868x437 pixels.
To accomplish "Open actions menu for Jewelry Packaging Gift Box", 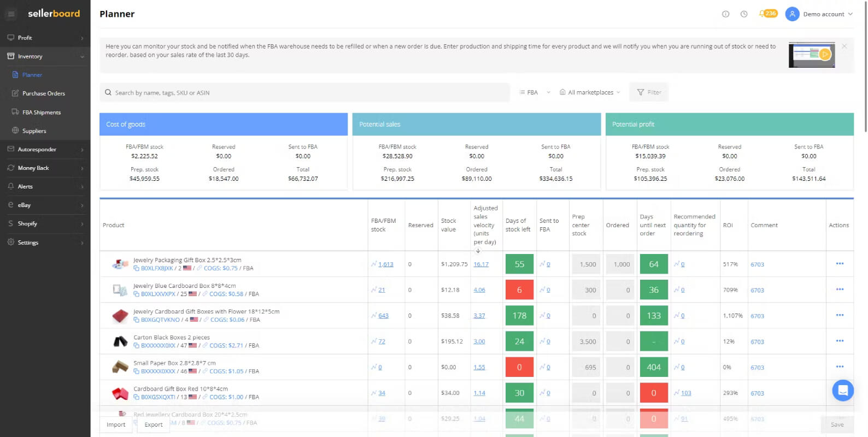I will coord(840,264).
